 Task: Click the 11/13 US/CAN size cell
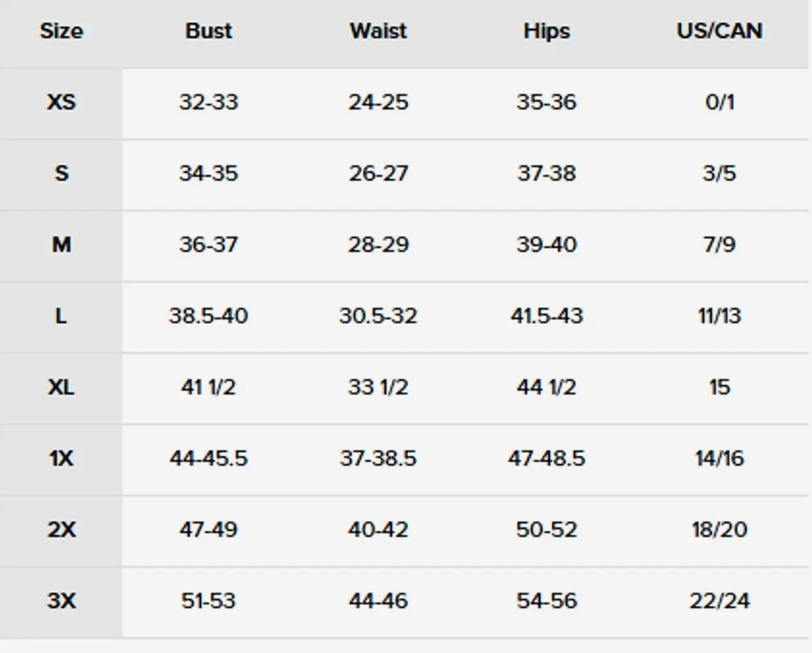720,316
